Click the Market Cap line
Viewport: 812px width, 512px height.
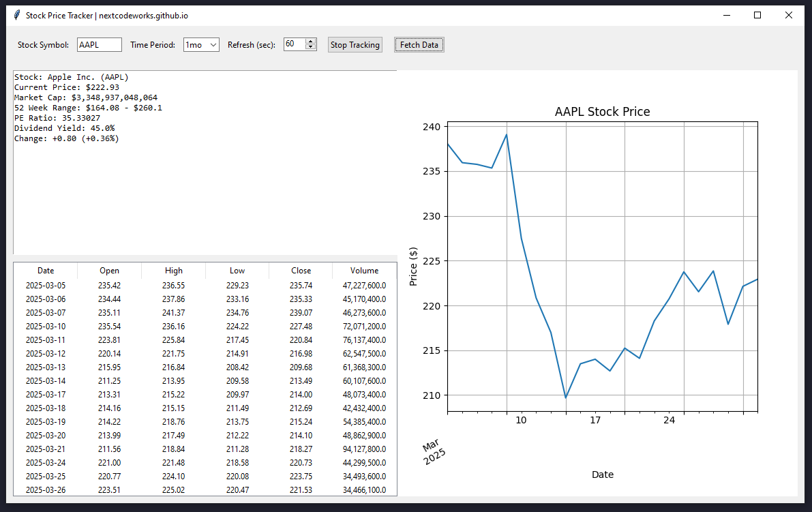(86, 97)
